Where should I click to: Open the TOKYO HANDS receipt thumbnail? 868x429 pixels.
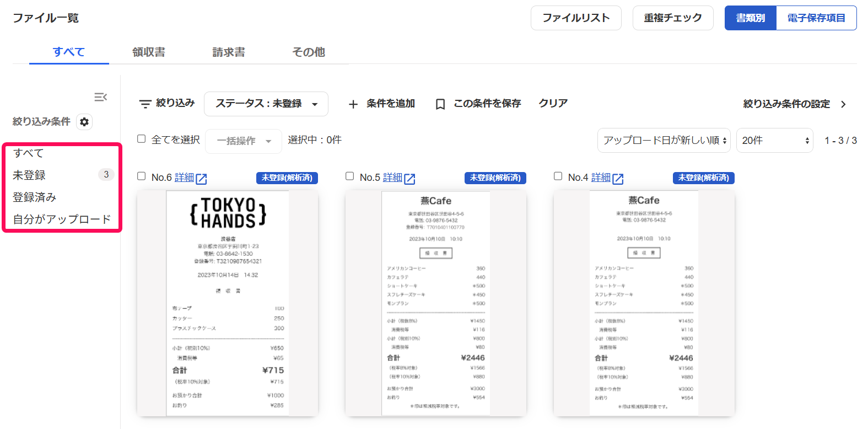(228, 303)
